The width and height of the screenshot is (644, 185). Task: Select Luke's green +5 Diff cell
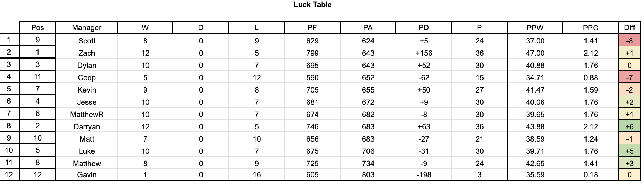(629, 151)
